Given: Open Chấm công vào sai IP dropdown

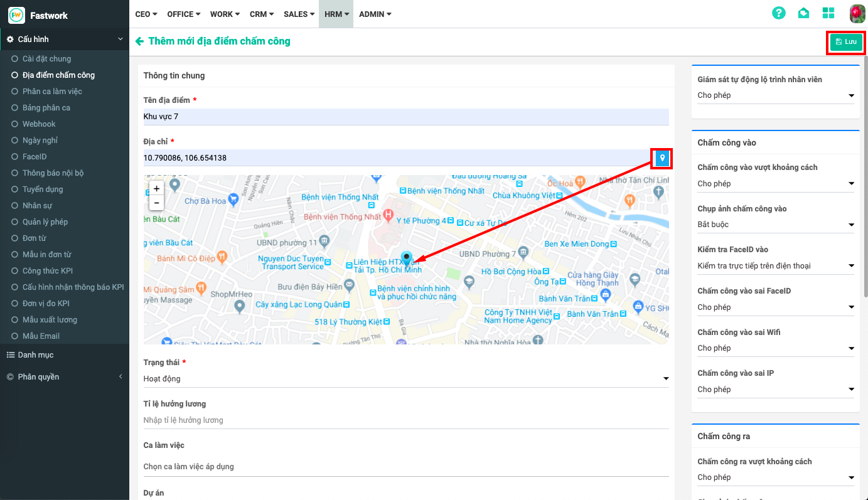Looking at the screenshot, I should coord(776,390).
